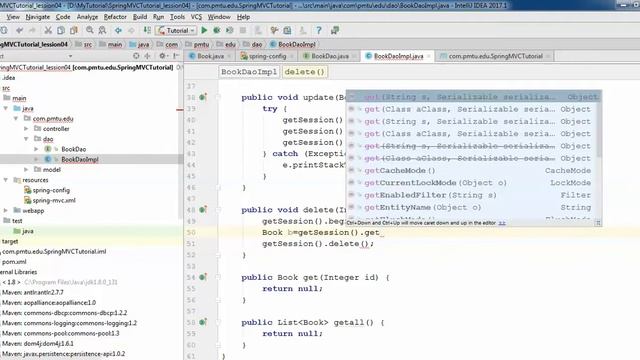Open Find with the magnifier icon
This screenshot has height=360, width=640.
coord(89,31)
